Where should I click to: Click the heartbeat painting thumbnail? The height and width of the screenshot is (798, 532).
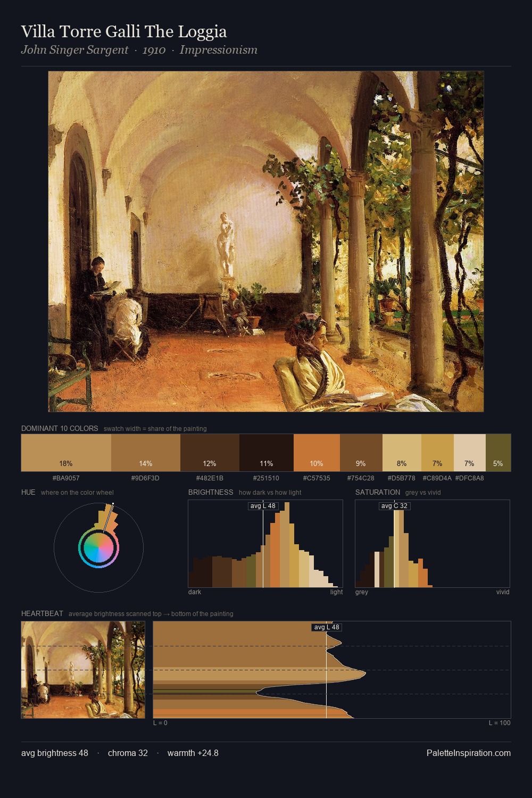click(x=83, y=670)
